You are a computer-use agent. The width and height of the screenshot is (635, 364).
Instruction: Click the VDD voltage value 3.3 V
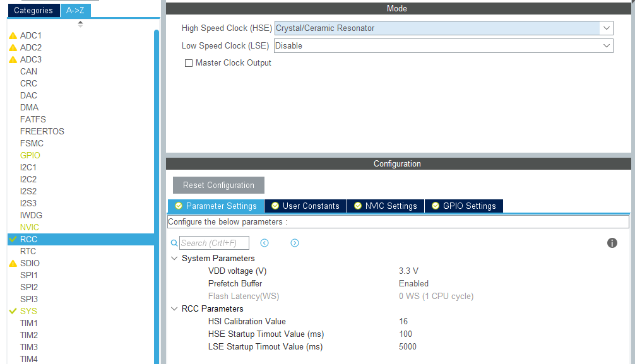coord(408,271)
